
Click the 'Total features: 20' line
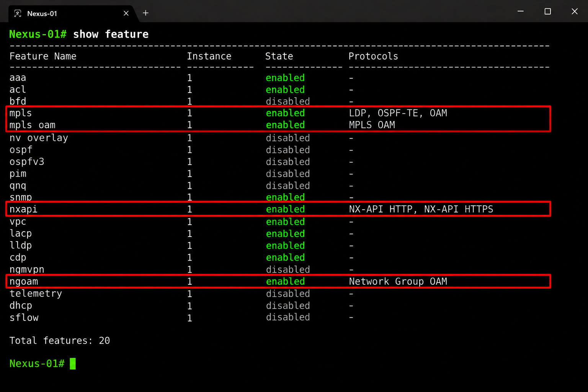tap(60, 341)
